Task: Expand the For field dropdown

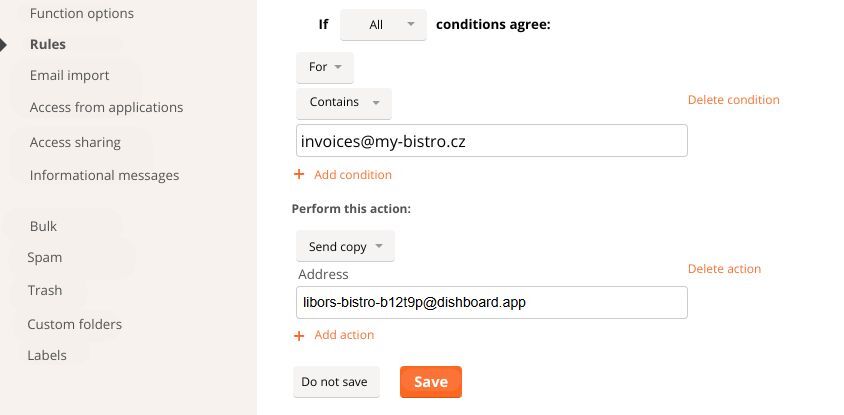Action: [325, 67]
